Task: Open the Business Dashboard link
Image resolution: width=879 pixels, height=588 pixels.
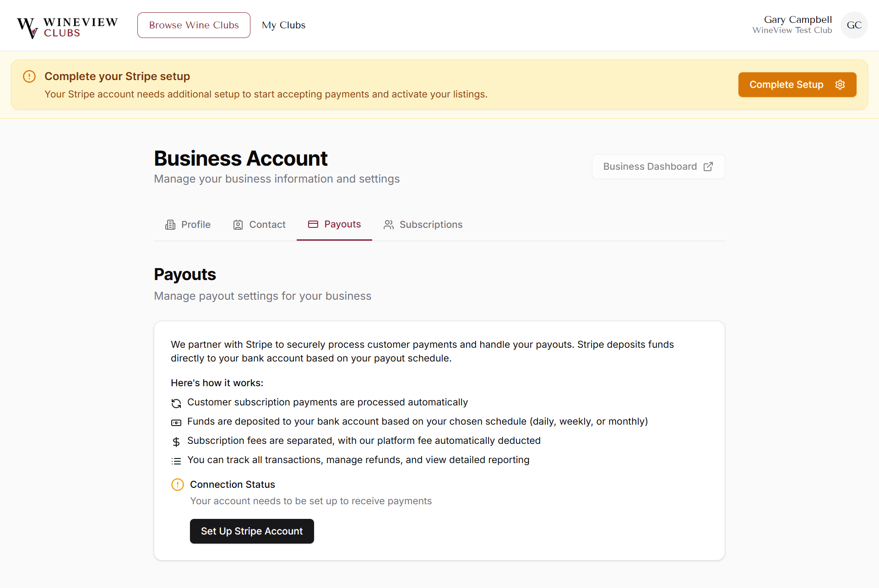Action: (x=658, y=167)
